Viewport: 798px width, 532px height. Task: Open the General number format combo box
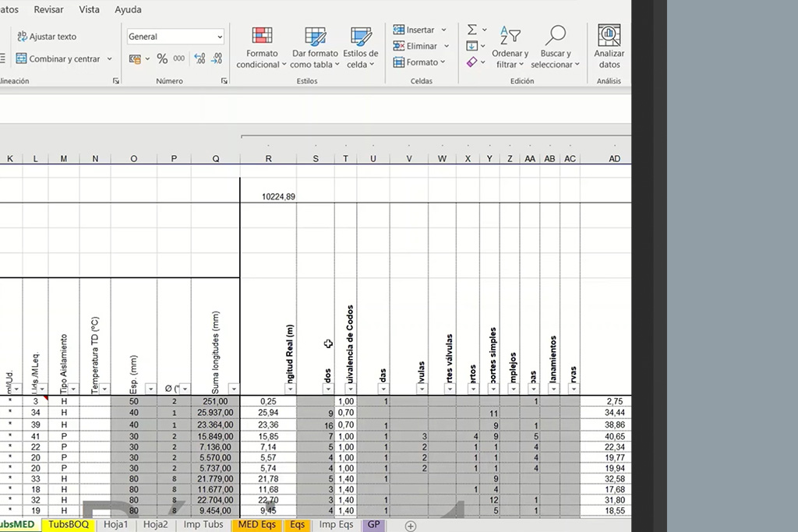tap(175, 37)
